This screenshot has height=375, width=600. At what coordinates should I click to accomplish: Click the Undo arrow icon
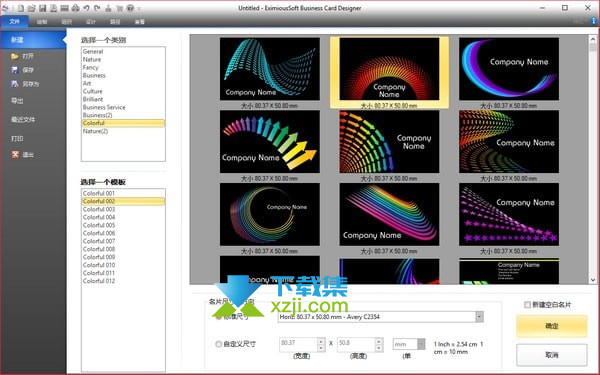coord(86,8)
